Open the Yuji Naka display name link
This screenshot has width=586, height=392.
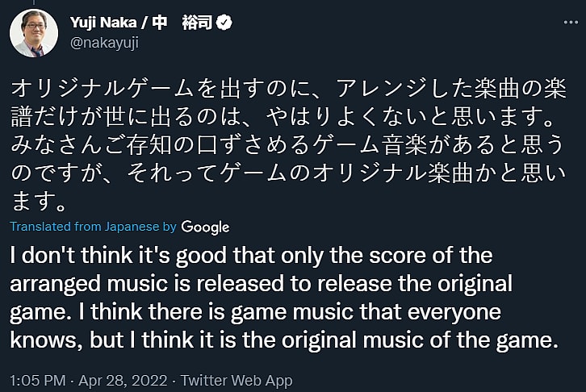click(x=114, y=23)
